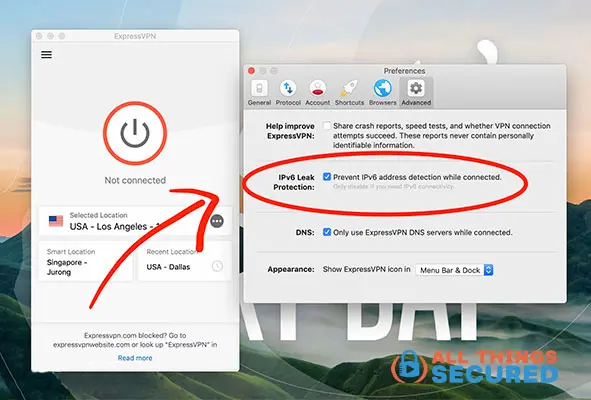Click the Appearance label

tap(291, 269)
